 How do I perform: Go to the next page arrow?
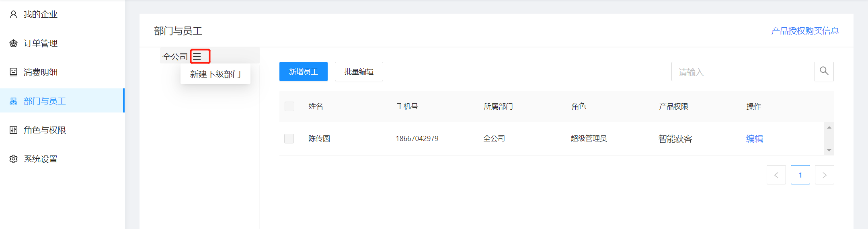coord(824,175)
